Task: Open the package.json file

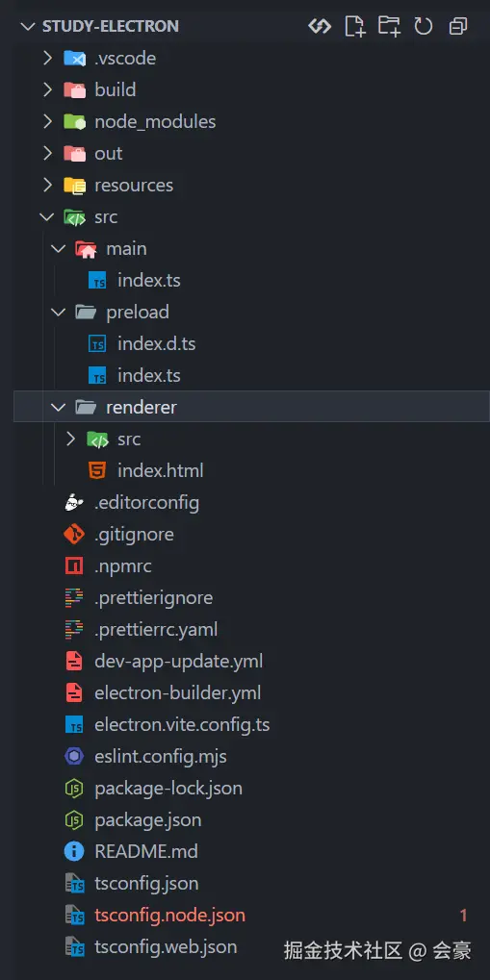Action: [x=147, y=819]
